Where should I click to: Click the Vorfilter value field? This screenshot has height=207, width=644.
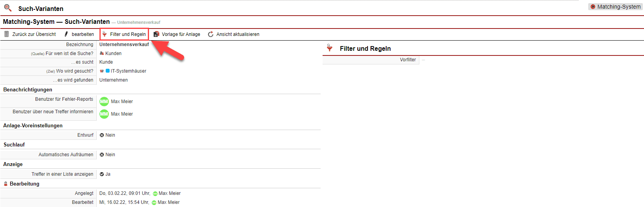(424, 60)
